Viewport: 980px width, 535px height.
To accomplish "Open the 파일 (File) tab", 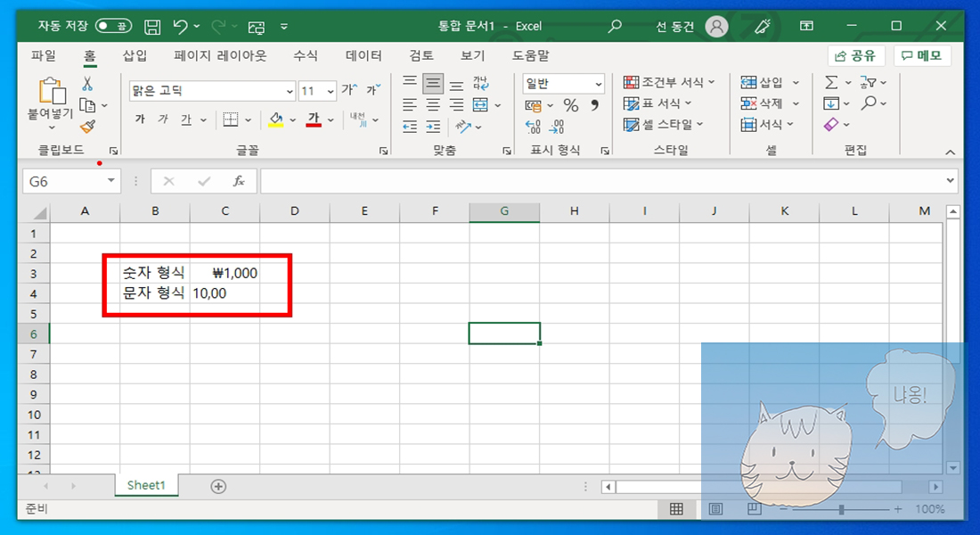I will tap(43, 55).
